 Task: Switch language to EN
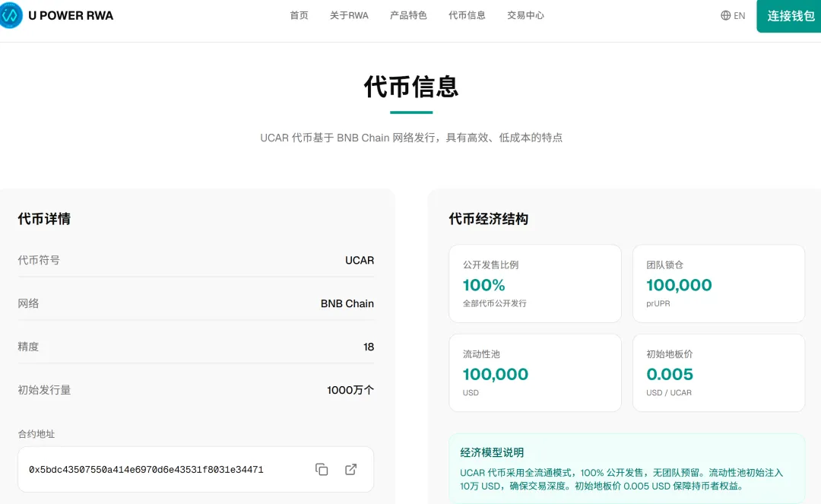pos(740,16)
